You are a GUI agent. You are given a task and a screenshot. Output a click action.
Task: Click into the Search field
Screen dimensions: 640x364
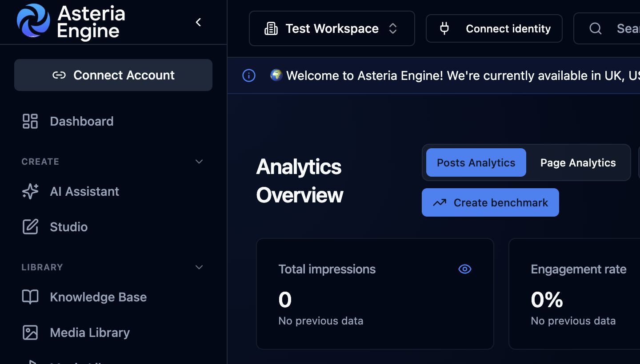pos(607,29)
